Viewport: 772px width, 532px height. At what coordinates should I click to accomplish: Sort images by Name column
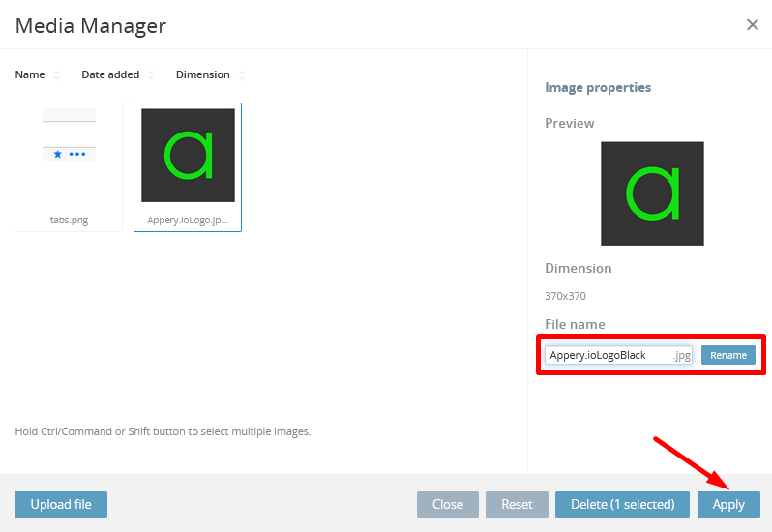point(57,74)
